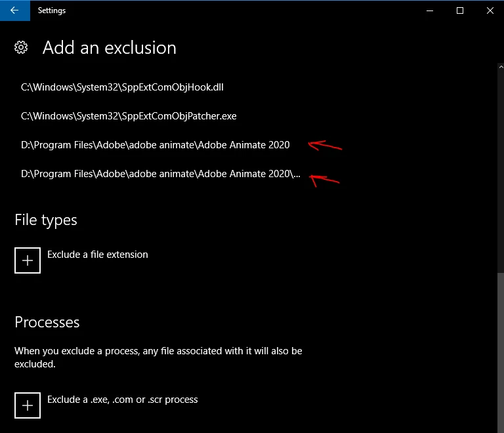Click the plus icon for Exclude a .exe, .com or .scr process
Screen dimensions: 504x433
pos(28,405)
